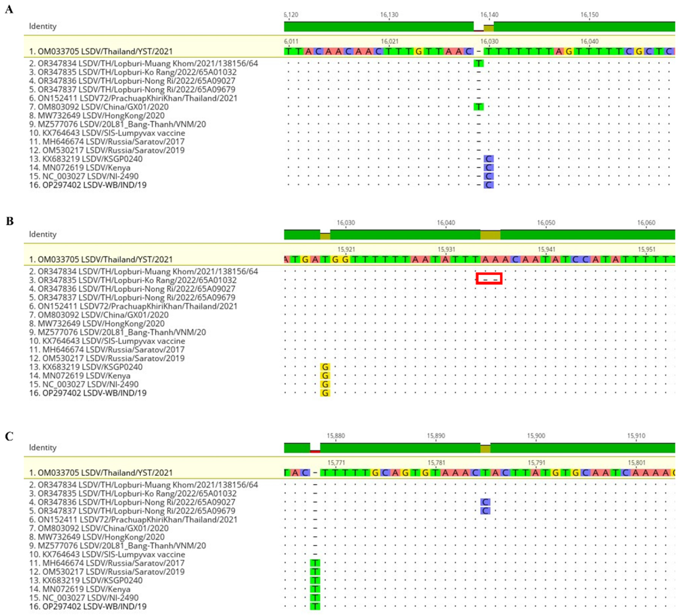Select NC_003027 LSDV/NI-2490 in panel A
The image size is (679, 616).
[x=83, y=176]
